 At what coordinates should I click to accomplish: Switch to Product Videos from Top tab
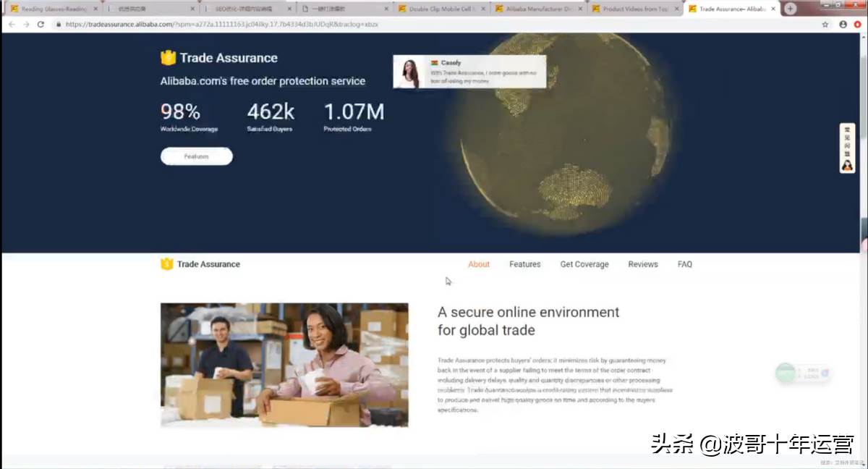tap(636, 9)
